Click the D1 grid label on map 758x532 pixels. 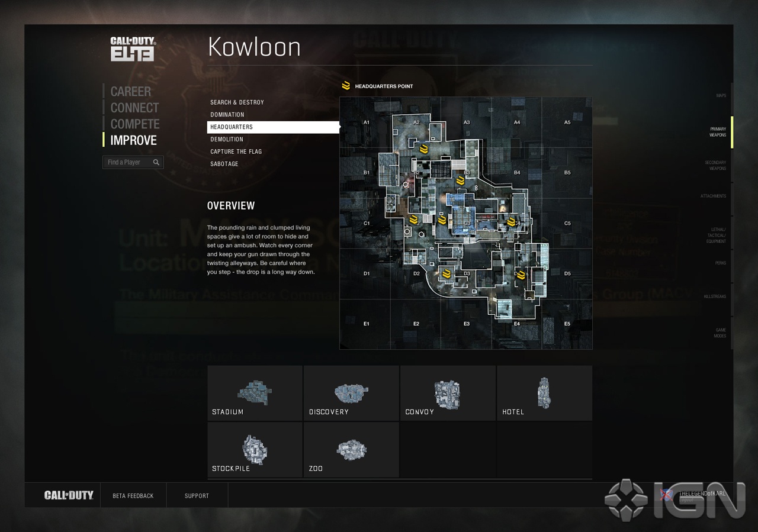pos(367,273)
